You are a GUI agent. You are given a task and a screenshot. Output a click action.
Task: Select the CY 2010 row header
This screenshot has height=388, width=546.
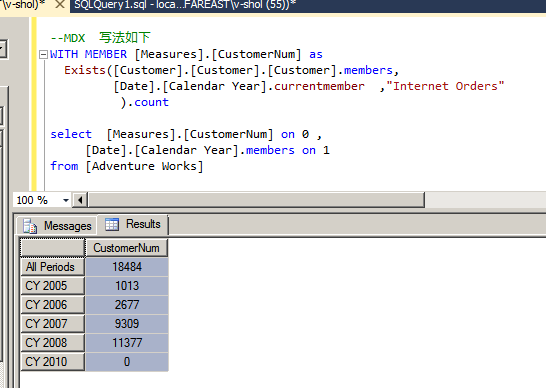(x=53, y=362)
